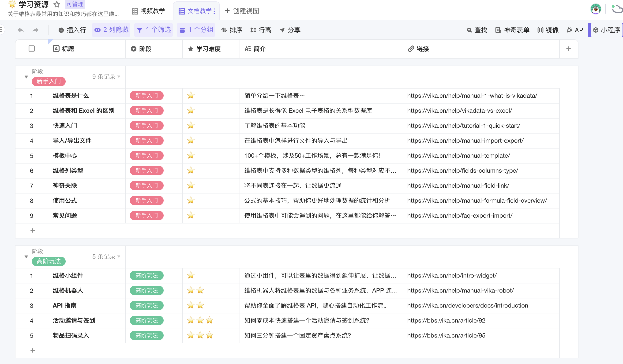Open the 1 个筛选 filter toggle

(x=154, y=30)
